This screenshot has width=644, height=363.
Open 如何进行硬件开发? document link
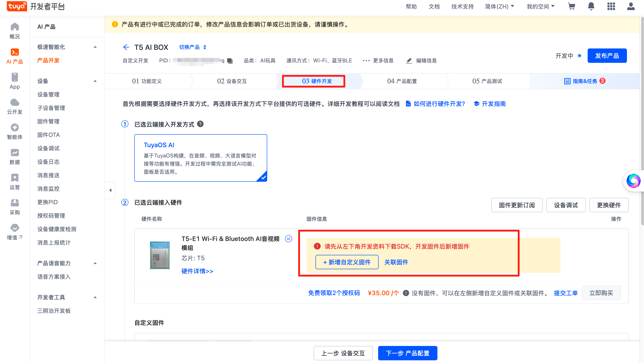pos(435,104)
